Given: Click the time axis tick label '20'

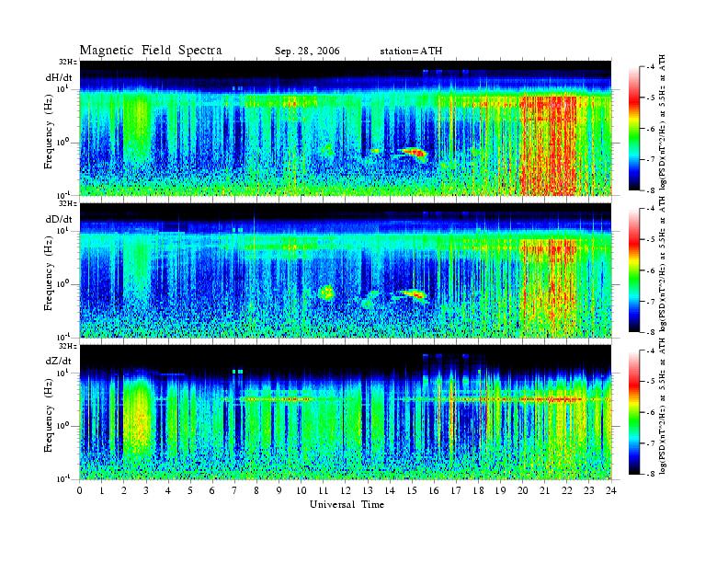Looking at the screenshot, I should 523,491.
